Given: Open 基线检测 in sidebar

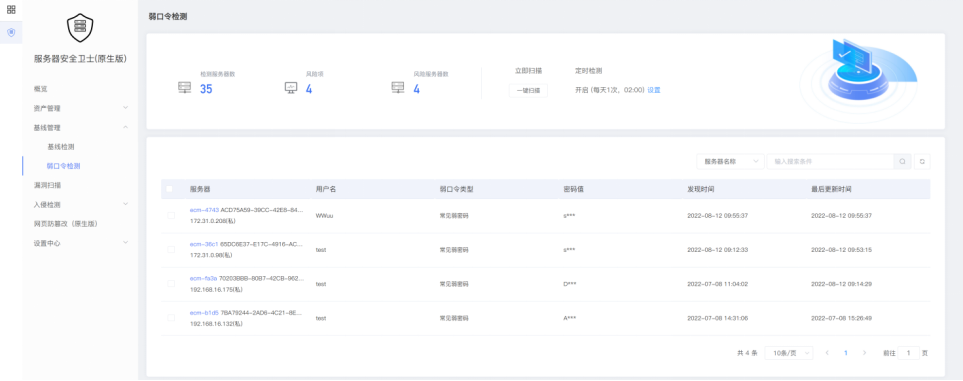Looking at the screenshot, I should tap(61, 147).
